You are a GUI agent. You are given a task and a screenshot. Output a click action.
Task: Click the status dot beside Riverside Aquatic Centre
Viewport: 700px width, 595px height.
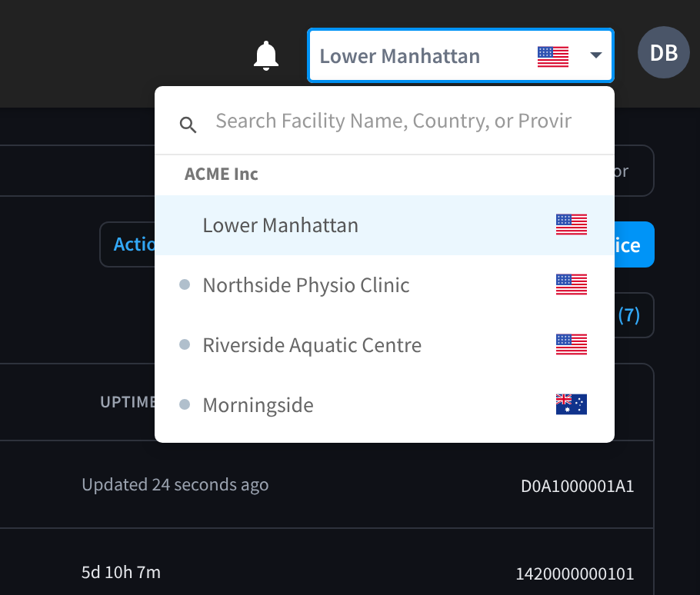185,344
